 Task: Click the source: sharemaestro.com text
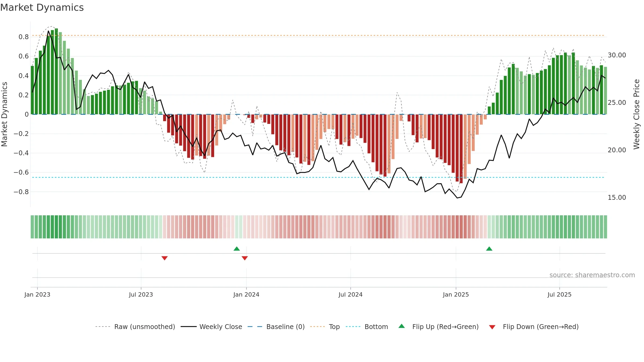click(592, 275)
